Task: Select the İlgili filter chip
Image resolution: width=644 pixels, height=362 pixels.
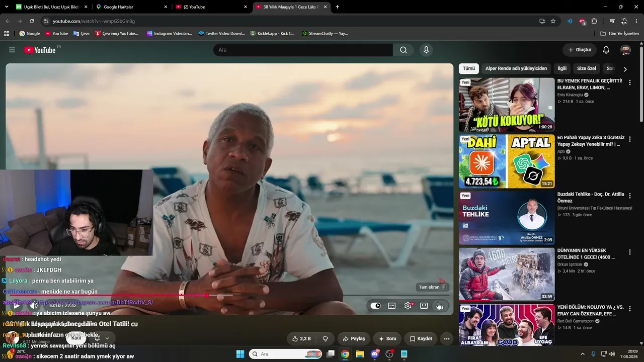Action: click(562, 68)
